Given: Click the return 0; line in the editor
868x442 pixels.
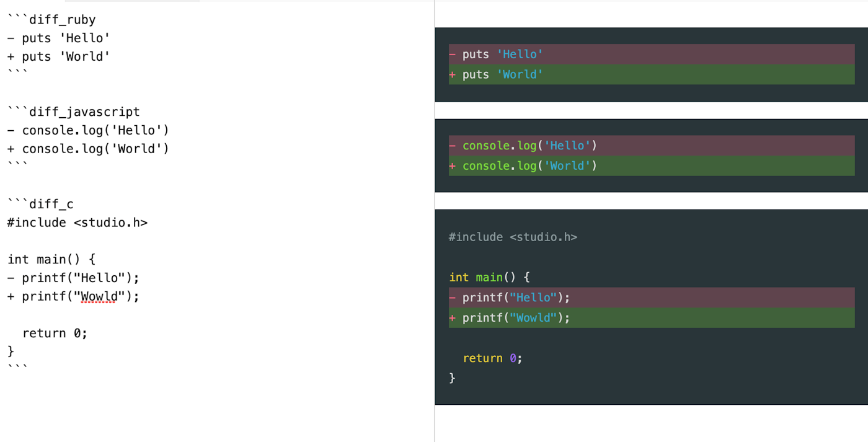Looking at the screenshot, I should [x=55, y=333].
